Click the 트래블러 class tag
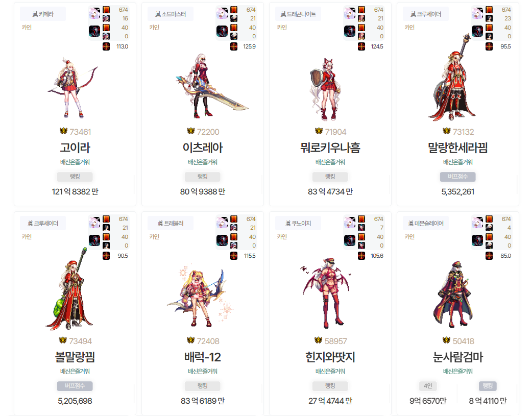Image resolution: width=532 pixels, height=416 pixels. (x=171, y=224)
